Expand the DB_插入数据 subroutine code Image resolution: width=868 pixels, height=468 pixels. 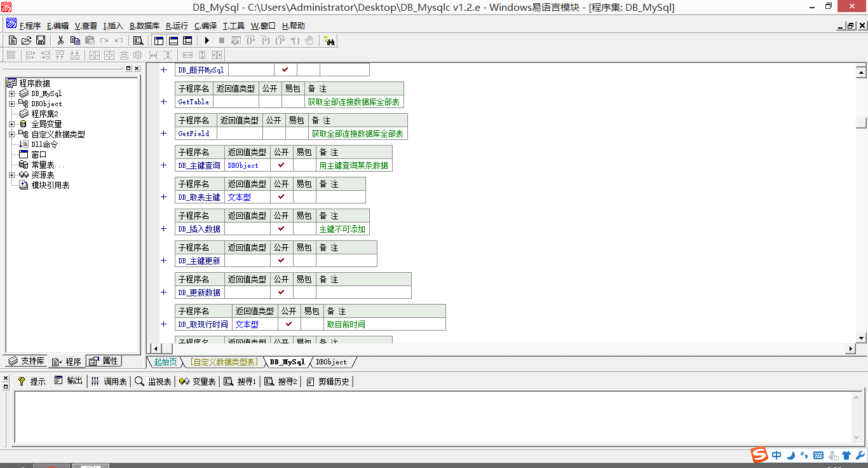[163, 229]
